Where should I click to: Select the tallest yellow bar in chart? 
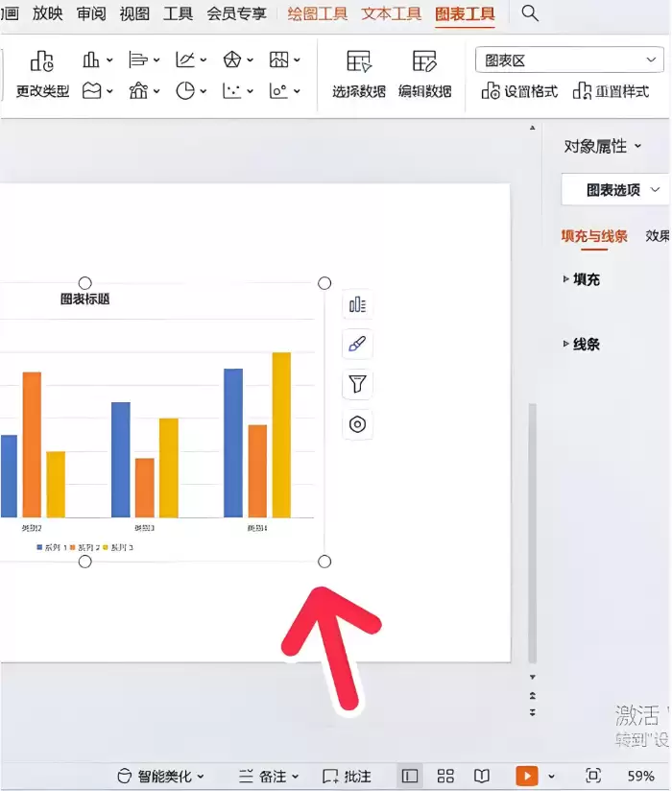point(281,435)
